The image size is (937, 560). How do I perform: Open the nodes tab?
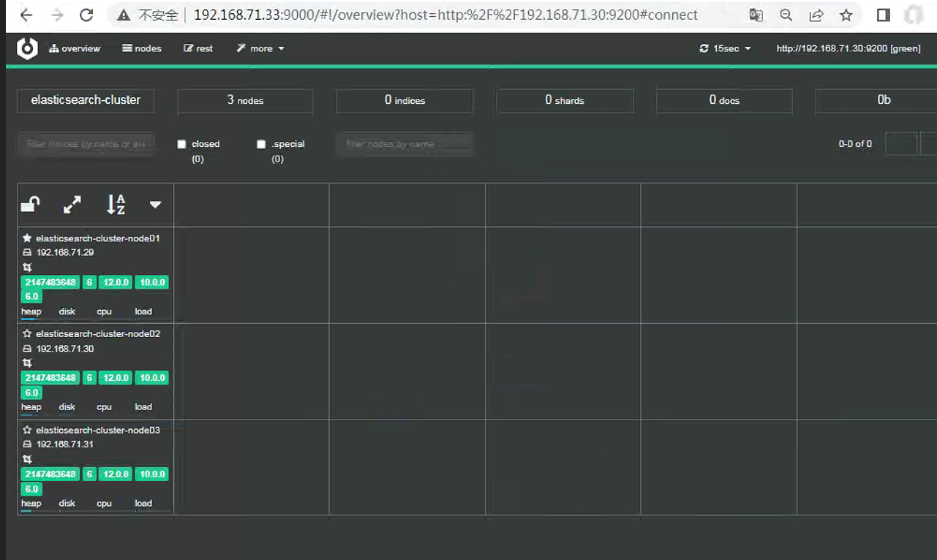142,48
